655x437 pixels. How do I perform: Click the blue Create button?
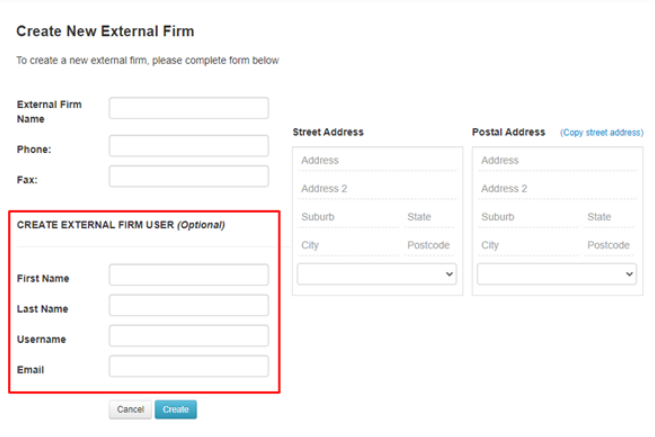pyautogui.click(x=175, y=409)
